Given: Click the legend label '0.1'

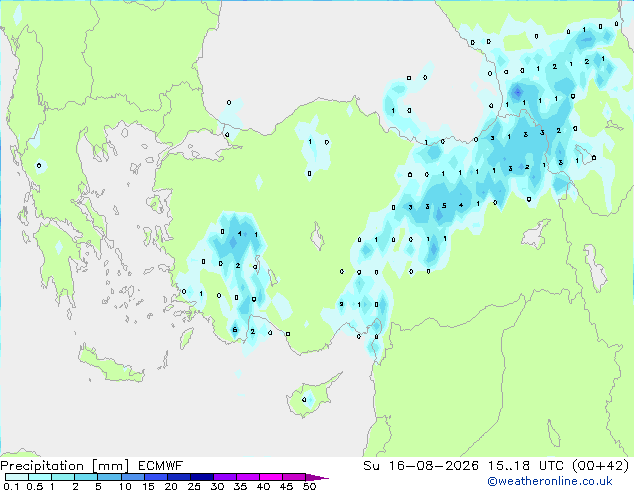Looking at the screenshot, I should 11,486.
